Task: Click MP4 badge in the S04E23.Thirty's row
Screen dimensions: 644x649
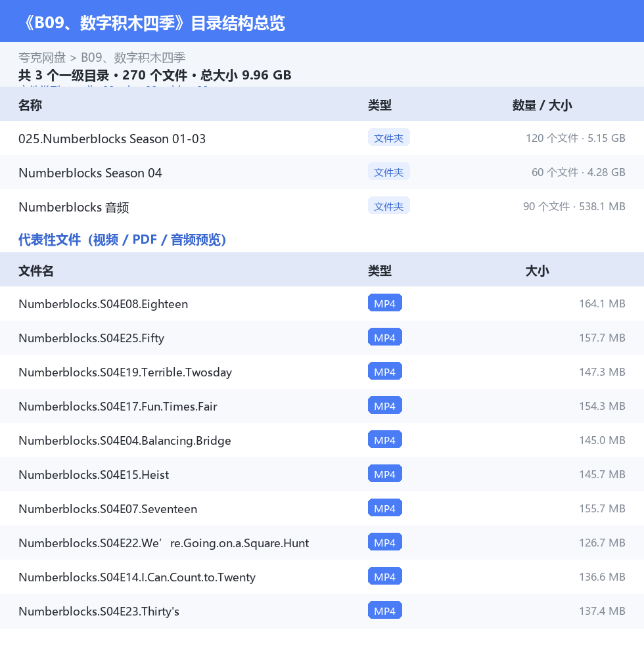Action: pyautogui.click(x=384, y=610)
